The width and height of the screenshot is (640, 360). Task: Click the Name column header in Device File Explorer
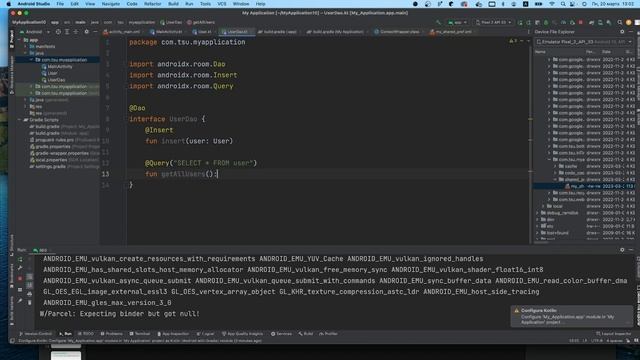click(x=540, y=52)
